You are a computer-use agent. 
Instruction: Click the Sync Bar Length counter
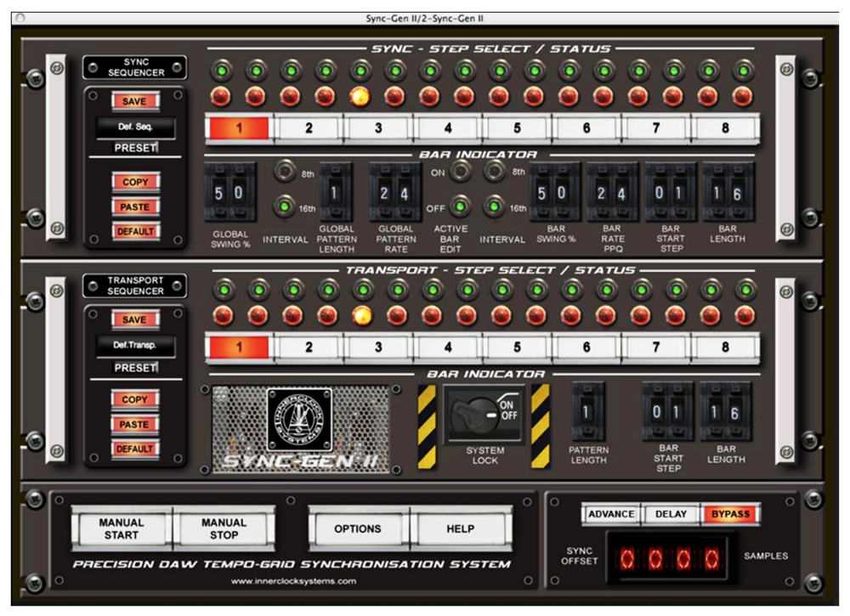tap(728, 193)
